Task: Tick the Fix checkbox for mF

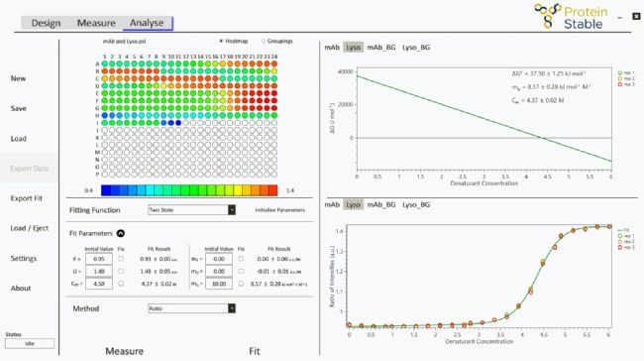Action: coord(241,259)
